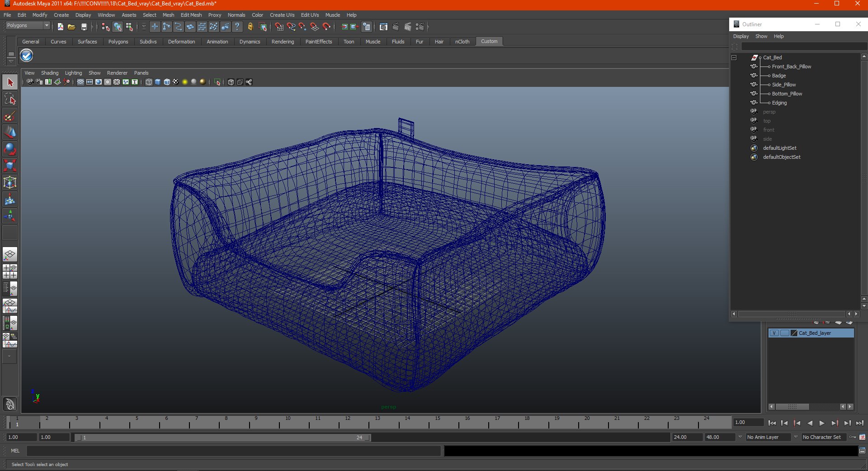Enable smooth shade all in viewport

[158, 82]
